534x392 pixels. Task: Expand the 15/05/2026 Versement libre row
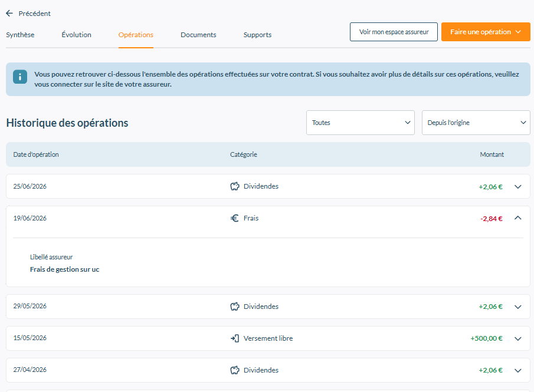tap(517, 338)
